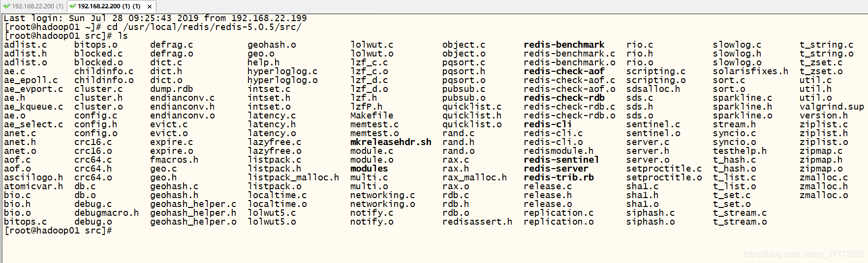868x263 pixels.
Task: Click the atomicvar.h file name
Action: click(33, 186)
